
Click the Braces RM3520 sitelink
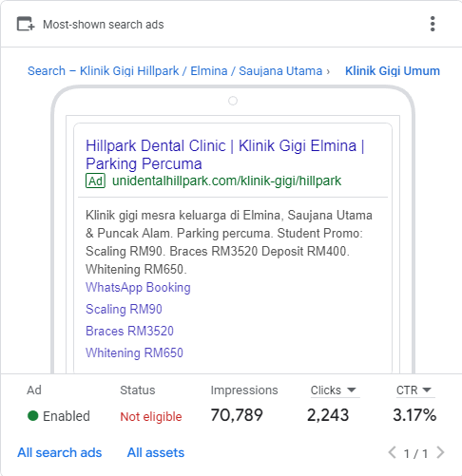(129, 331)
